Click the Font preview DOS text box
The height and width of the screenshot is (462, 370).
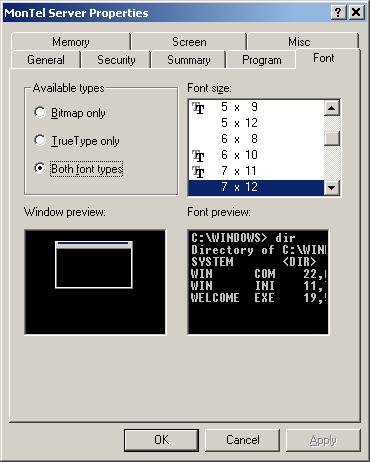pyautogui.click(x=258, y=282)
